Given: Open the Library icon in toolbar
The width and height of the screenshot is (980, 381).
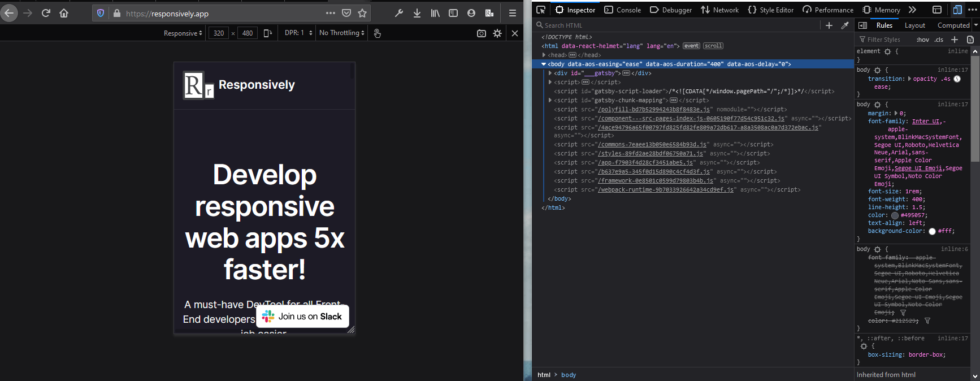Looking at the screenshot, I should tap(435, 13).
